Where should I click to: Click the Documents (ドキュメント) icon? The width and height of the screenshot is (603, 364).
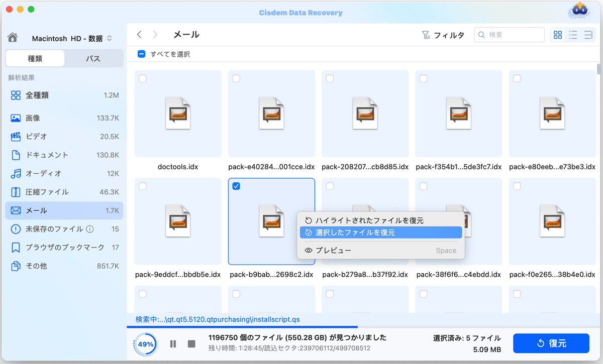pos(16,155)
